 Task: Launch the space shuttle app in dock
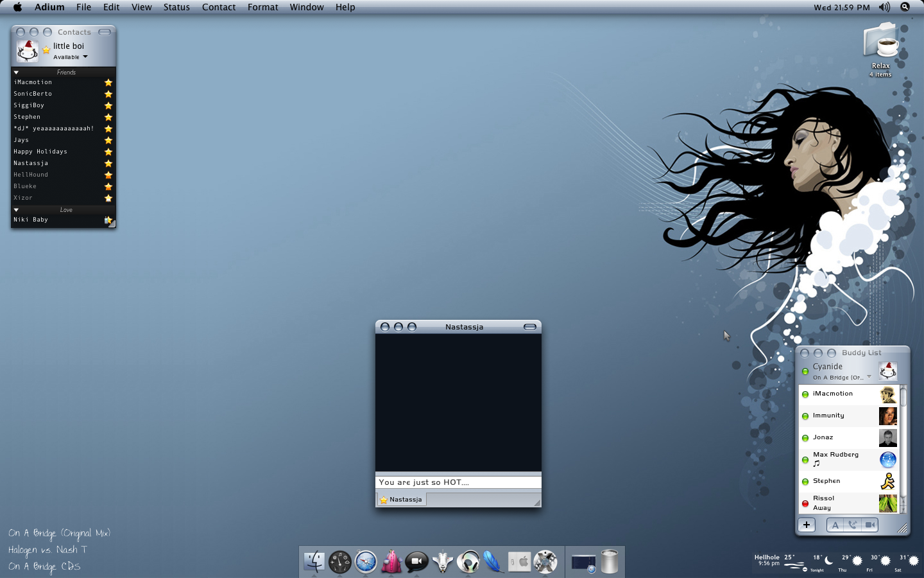pos(443,561)
